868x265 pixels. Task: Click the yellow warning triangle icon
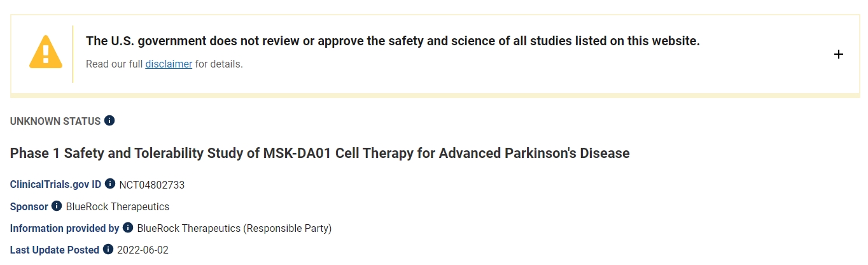pyautogui.click(x=46, y=52)
